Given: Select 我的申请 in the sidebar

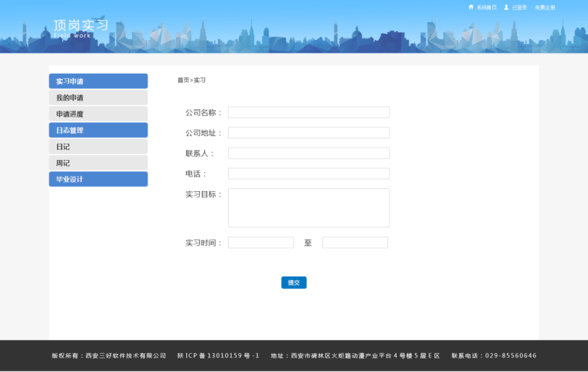Looking at the screenshot, I should 98,98.
